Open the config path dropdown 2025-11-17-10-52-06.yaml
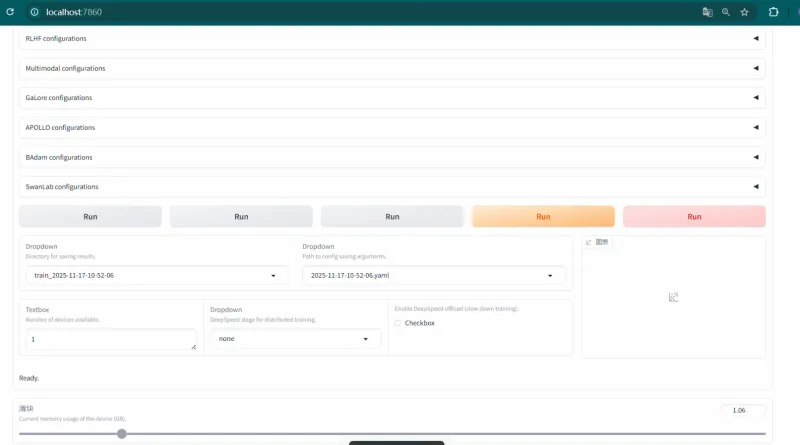800x445 pixels. (434, 276)
